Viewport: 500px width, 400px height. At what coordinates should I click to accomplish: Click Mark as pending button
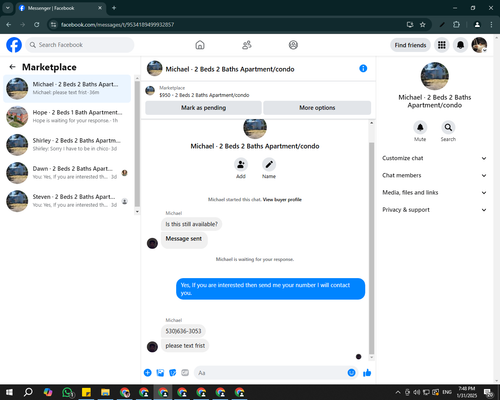coord(203,108)
